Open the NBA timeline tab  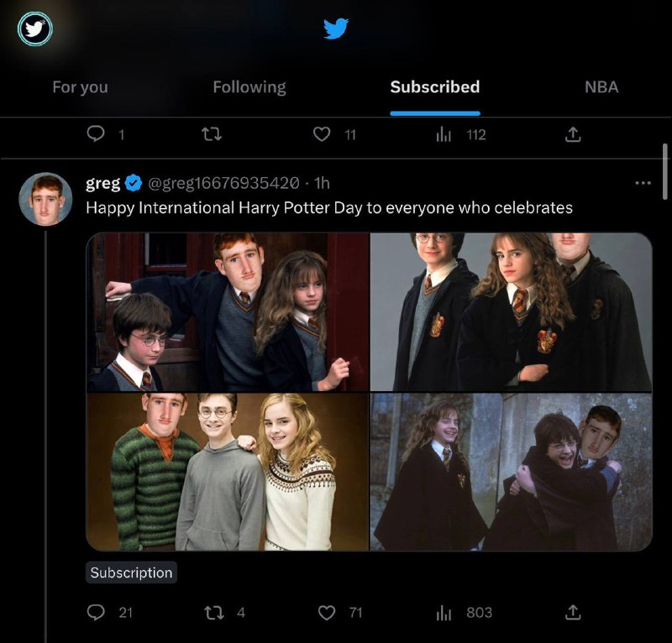tap(601, 87)
